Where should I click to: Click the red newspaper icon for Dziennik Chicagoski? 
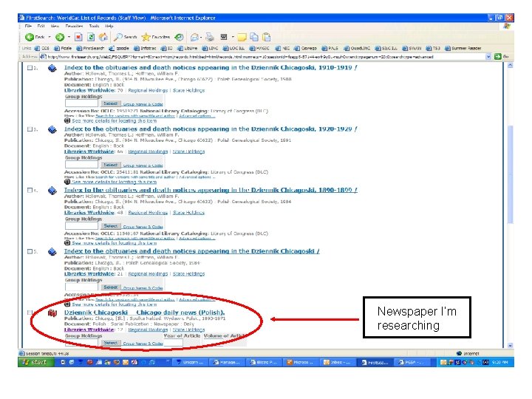pyautogui.click(x=52, y=313)
